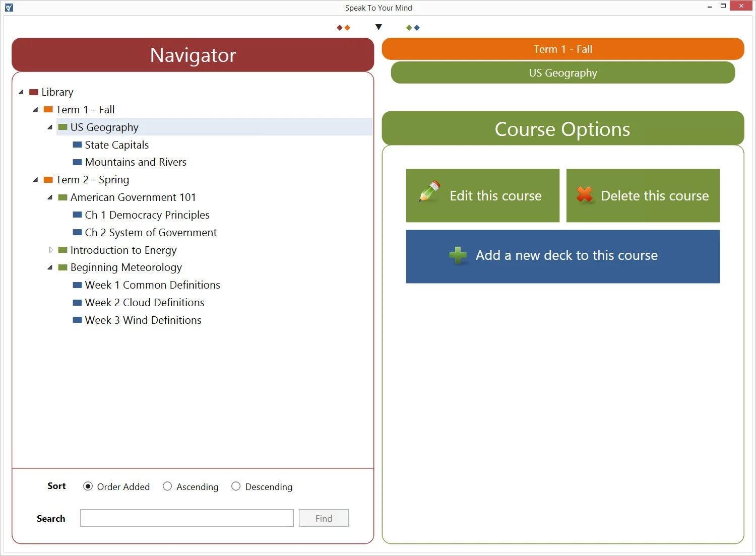The image size is (756, 556).
Task: Collapse the Term 1 - Fall node
Action: point(35,110)
